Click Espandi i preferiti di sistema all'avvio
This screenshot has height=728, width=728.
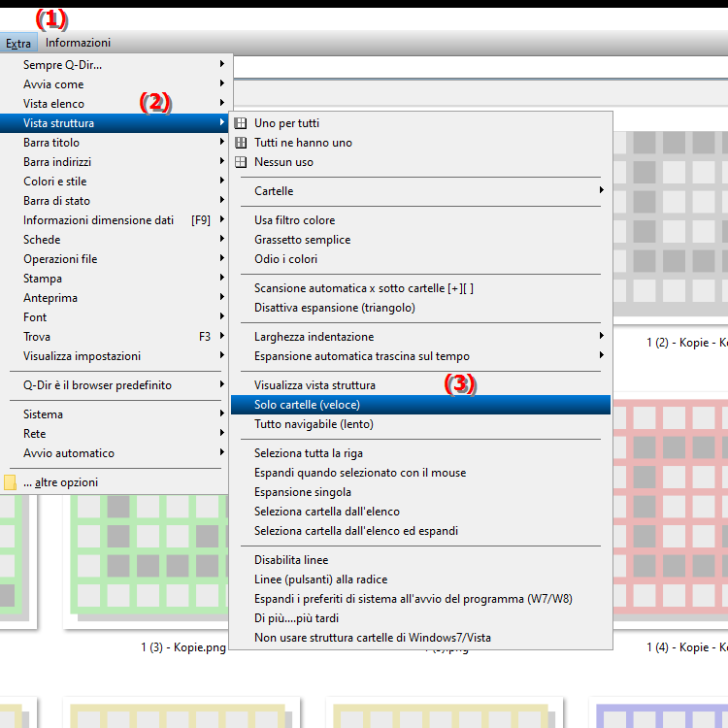tap(420, 600)
